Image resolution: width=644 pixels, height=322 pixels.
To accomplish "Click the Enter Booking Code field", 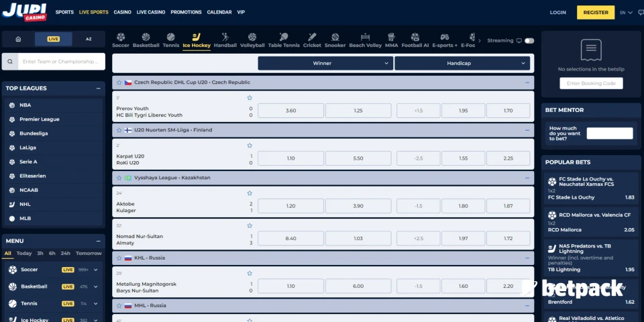I will pyautogui.click(x=591, y=83).
